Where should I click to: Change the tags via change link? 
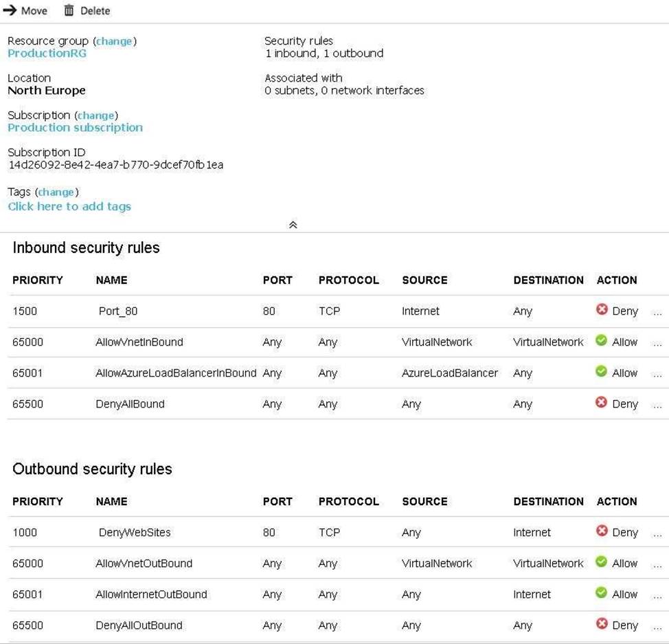(56, 192)
